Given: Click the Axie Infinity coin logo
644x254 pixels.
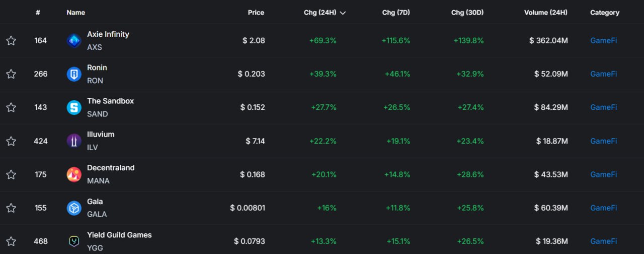Looking at the screenshot, I should click(x=74, y=41).
